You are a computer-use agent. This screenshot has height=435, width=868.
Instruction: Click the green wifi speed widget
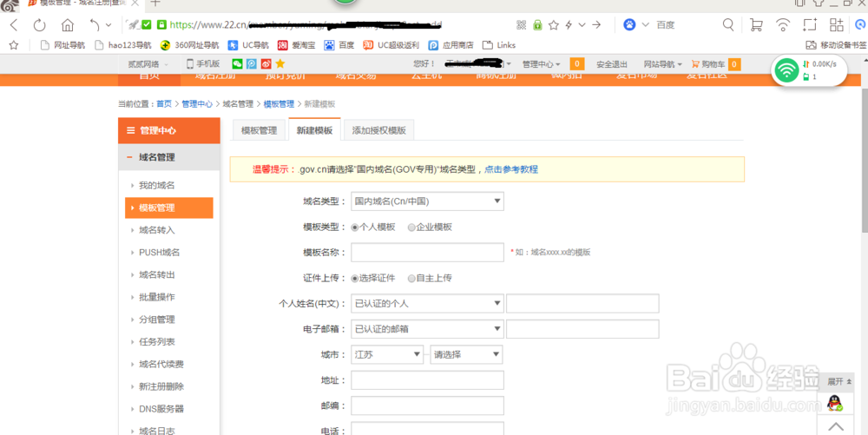click(x=809, y=71)
